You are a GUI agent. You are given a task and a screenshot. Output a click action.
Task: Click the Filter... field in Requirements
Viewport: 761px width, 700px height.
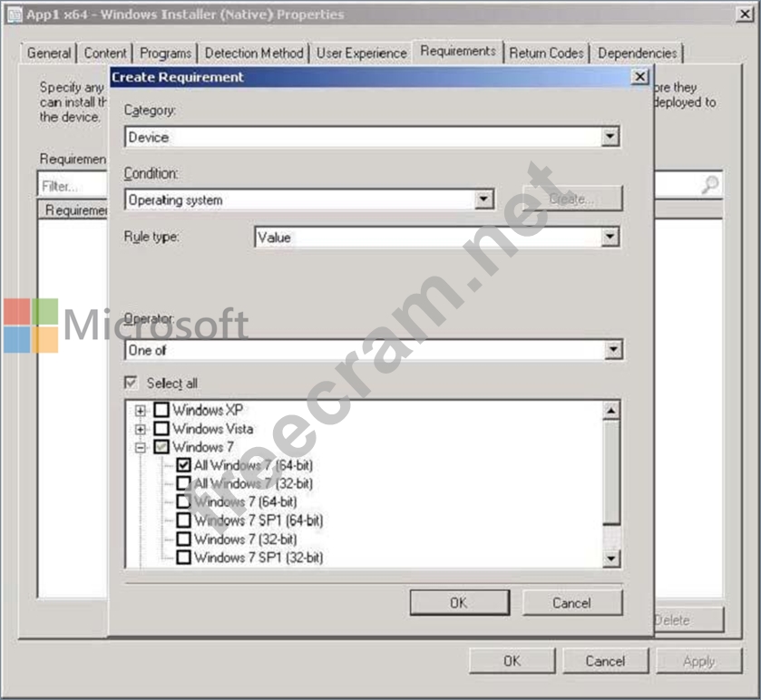73,186
